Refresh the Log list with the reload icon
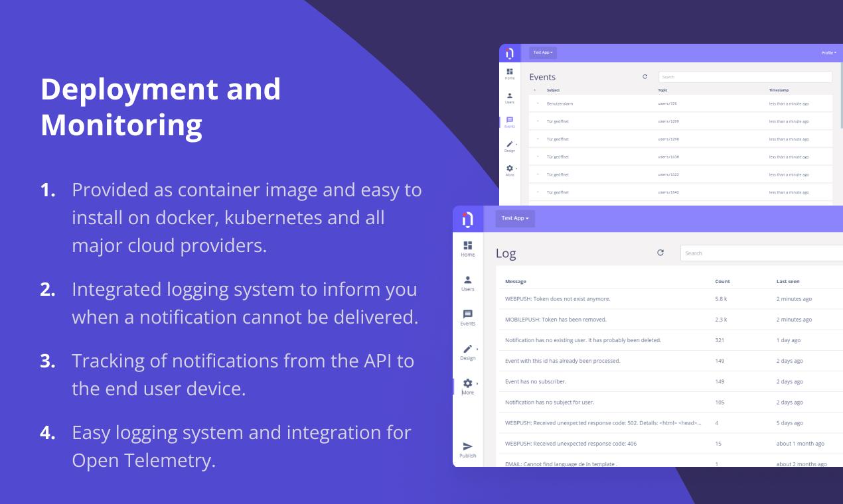The height and width of the screenshot is (504, 843). point(660,253)
